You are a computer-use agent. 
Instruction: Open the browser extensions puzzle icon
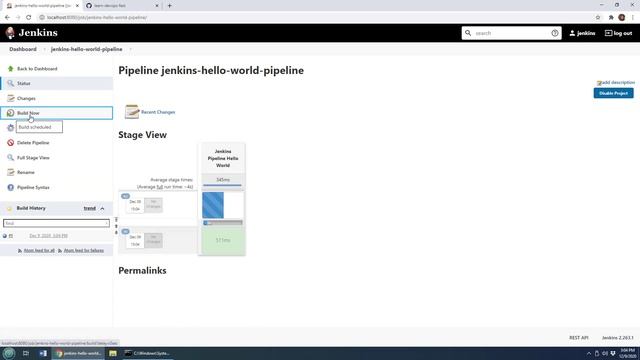[x=611, y=18]
